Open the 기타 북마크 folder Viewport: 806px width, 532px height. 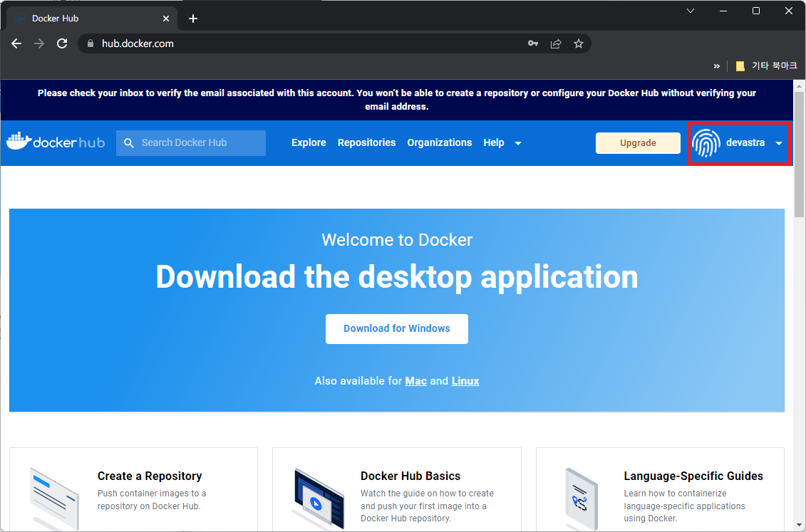(x=766, y=66)
